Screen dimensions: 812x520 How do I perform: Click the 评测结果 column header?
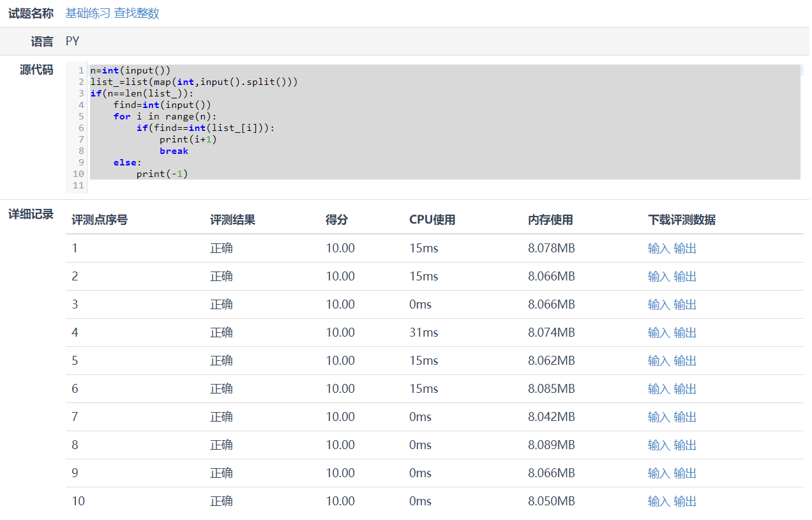point(232,220)
